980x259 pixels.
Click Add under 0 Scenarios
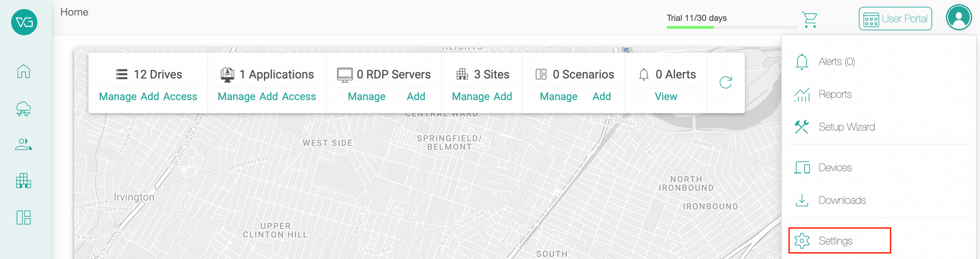[602, 96]
